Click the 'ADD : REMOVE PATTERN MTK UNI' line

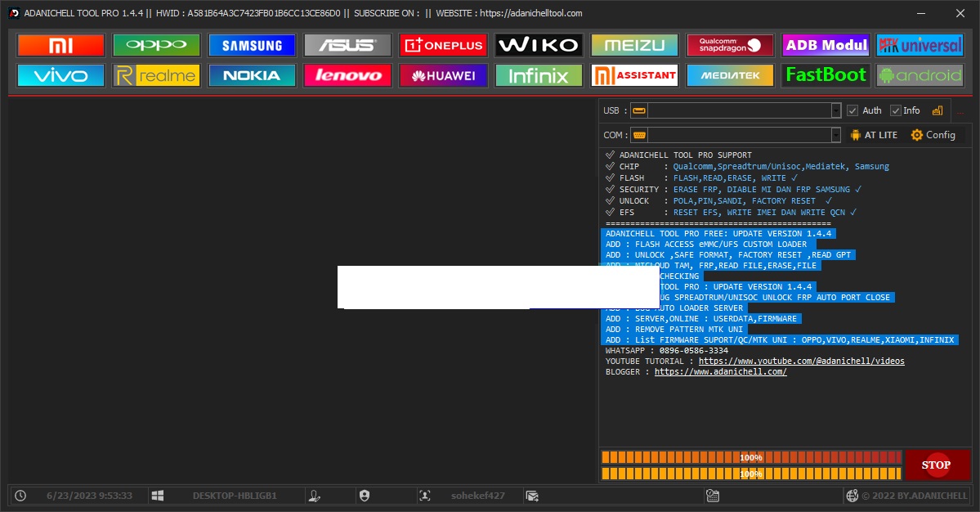[674, 330]
